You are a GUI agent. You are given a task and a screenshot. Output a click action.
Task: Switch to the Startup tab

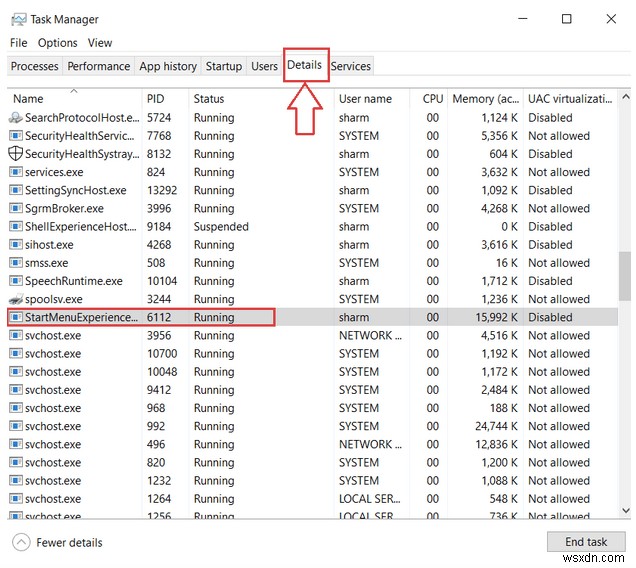[223, 66]
